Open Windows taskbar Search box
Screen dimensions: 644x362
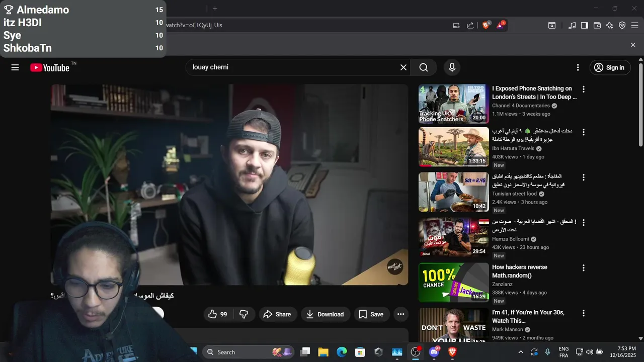(x=250, y=352)
